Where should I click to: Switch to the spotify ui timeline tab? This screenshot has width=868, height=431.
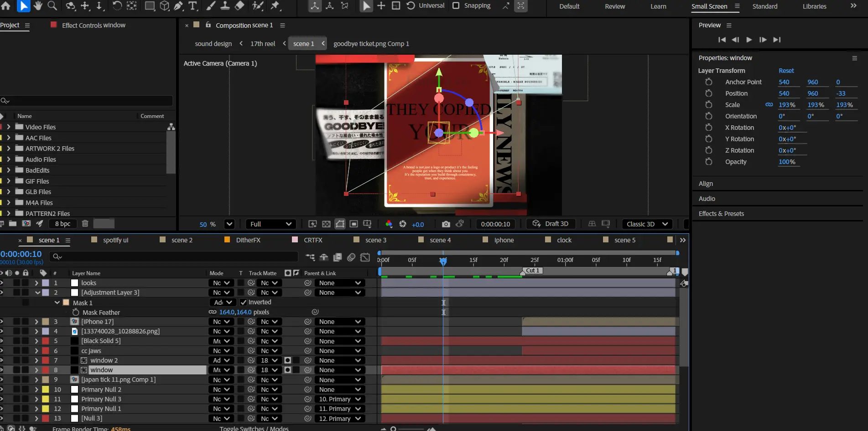coord(115,240)
